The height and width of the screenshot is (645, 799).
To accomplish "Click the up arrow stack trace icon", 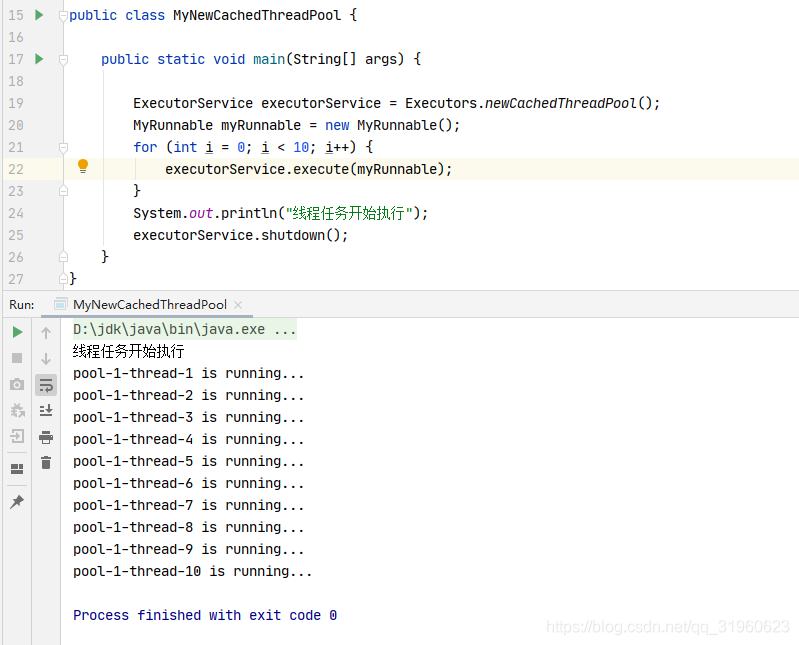I will tap(46, 333).
